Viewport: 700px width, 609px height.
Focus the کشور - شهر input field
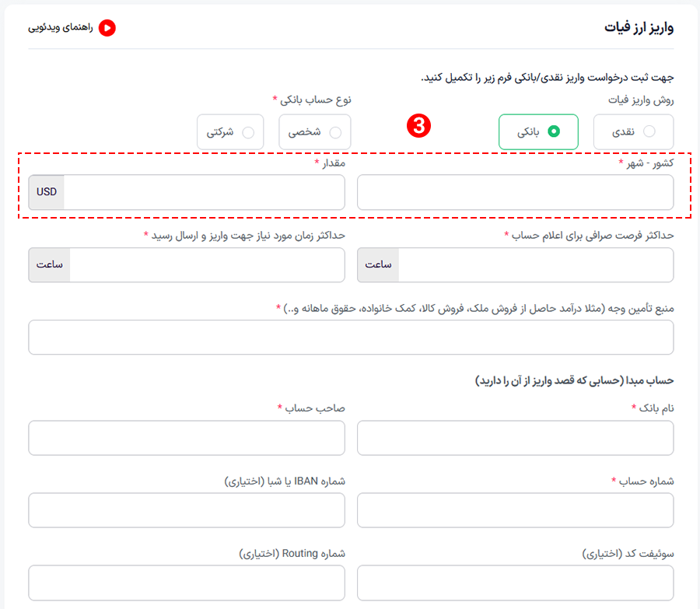[515, 192]
